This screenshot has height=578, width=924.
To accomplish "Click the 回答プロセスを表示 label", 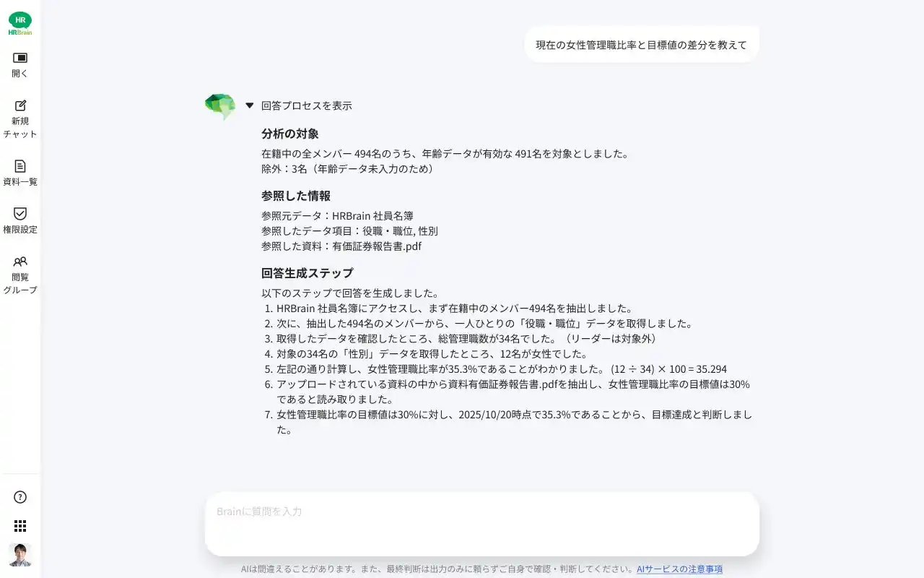I will pos(307,105).
